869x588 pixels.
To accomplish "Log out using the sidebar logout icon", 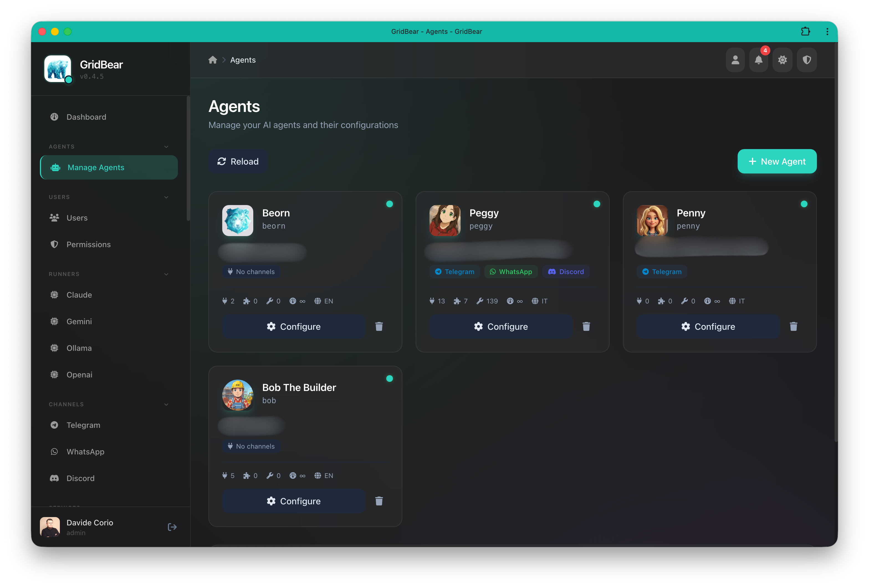I will [172, 527].
